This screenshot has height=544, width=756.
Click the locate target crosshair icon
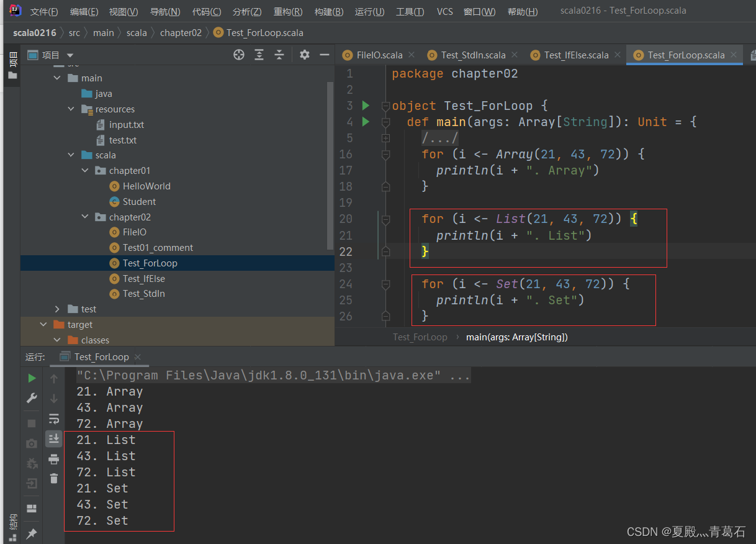click(x=239, y=55)
